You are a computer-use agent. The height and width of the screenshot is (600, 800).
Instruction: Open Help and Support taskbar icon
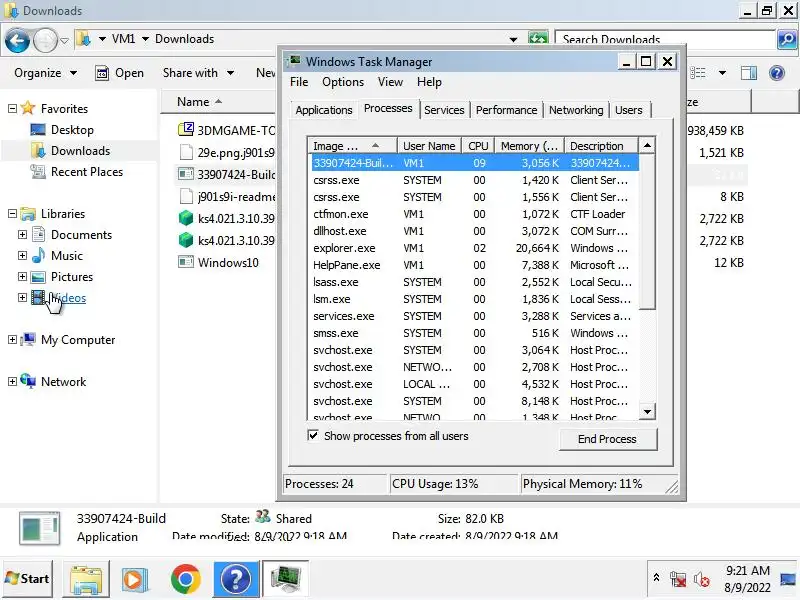coord(235,579)
